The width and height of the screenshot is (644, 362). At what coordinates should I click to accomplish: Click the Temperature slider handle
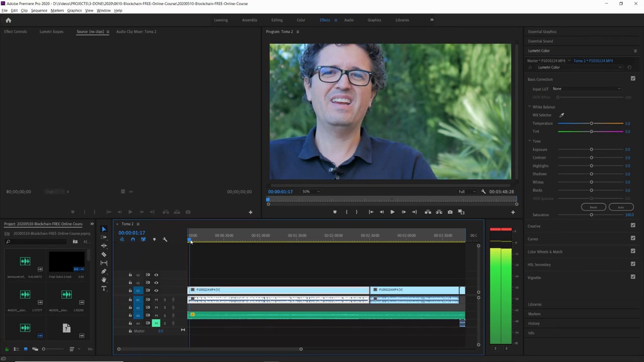[591, 123]
